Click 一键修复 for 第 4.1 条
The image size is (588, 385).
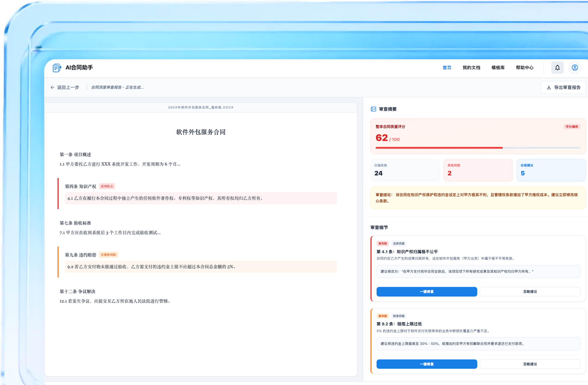pyautogui.click(x=427, y=292)
